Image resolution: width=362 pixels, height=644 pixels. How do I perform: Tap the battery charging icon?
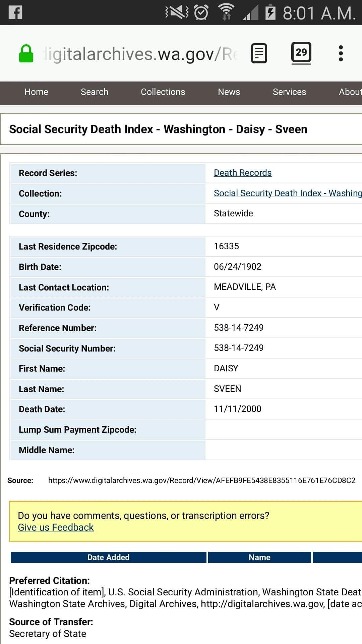point(270,13)
